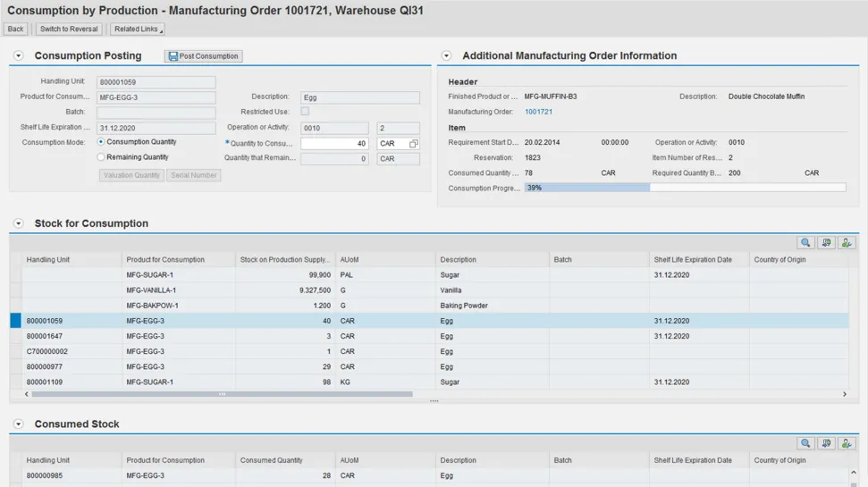
Task: Click the search icon in Consumed Stock
Action: [x=805, y=444]
